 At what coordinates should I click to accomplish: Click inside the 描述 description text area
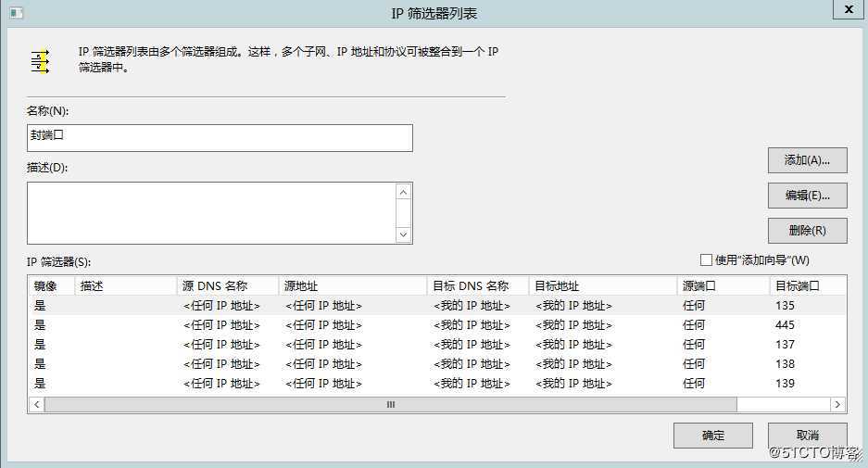click(x=211, y=213)
